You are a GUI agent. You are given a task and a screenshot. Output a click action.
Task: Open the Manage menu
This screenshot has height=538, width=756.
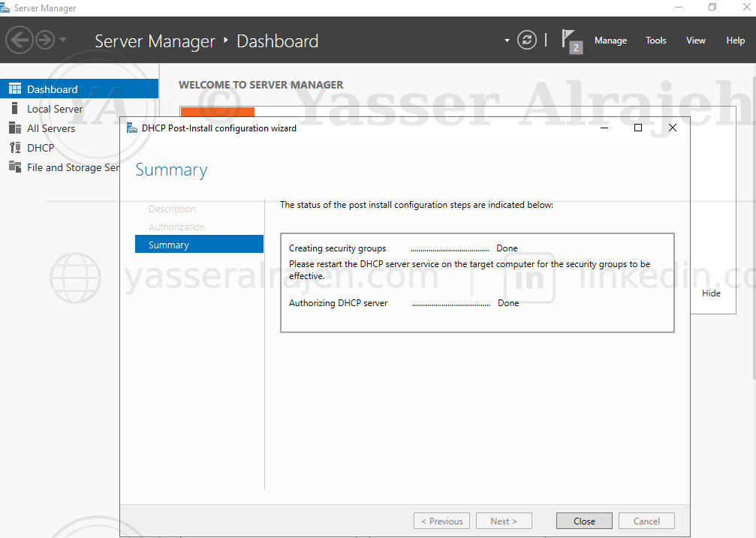pos(610,41)
